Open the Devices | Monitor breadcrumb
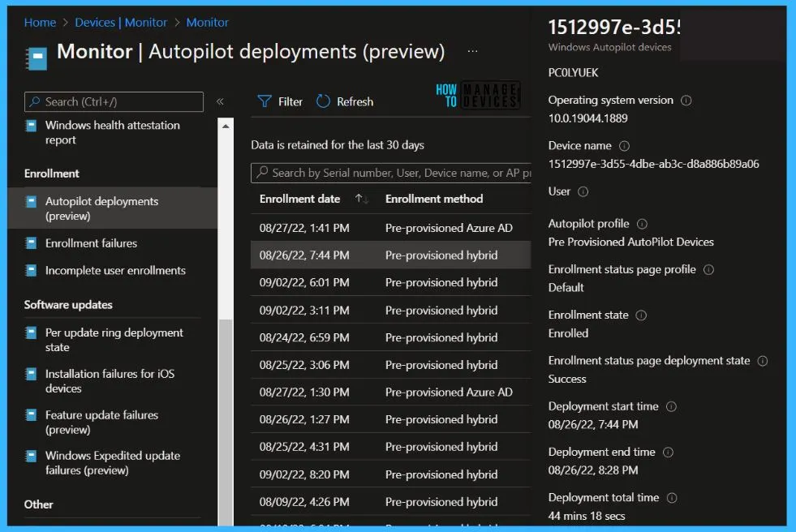The height and width of the screenshot is (532, 796). pos(121,23)
